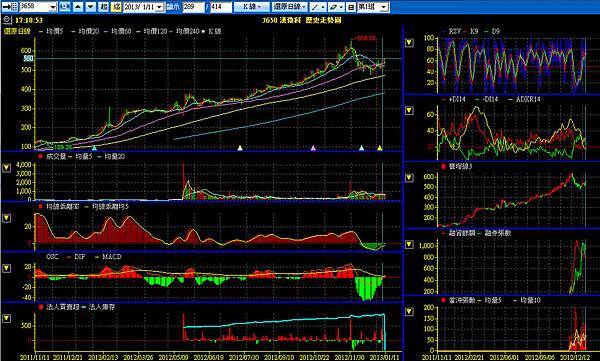The image size is (600, 361).
Task: Open the K線 chart type dropdown
Action: coord(251,7)
